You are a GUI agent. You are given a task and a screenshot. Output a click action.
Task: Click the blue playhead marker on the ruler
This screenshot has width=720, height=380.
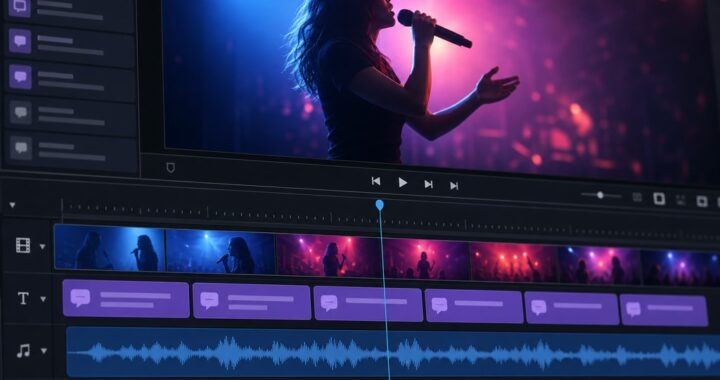(x=379, y=205)
